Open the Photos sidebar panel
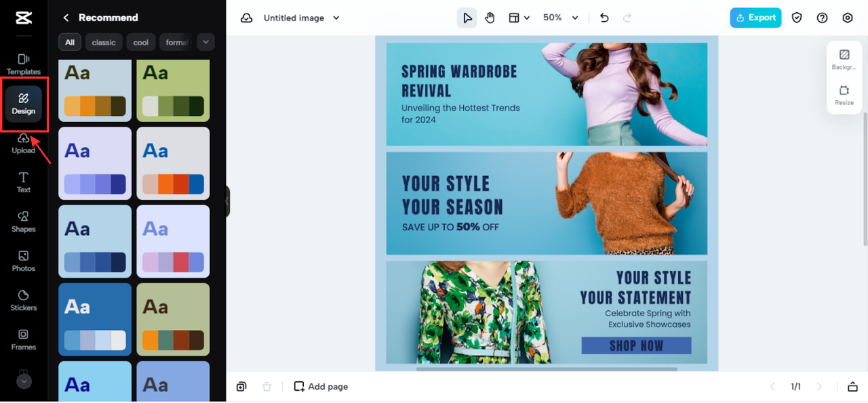The height and width of the screenshot is (403, 868). [x=24, y=261]
